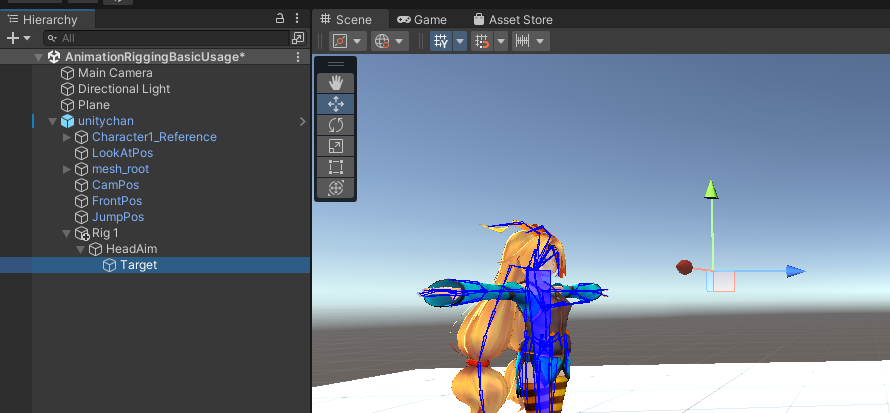The image size is (890, 413).
Task: Open the Hierarchy search window icon
Action: (x=298, y=38)
